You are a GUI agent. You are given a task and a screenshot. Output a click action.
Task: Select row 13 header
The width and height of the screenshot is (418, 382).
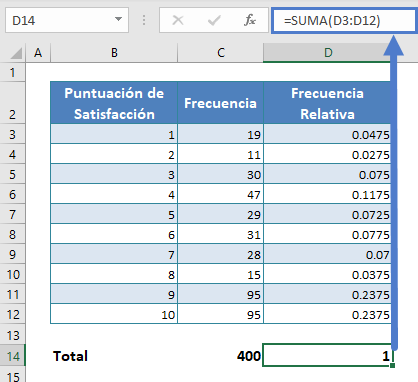pos(13,335)
